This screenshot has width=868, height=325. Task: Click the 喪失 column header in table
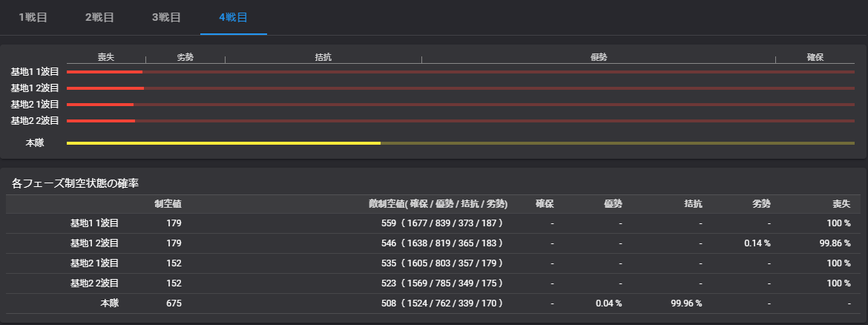841,204
